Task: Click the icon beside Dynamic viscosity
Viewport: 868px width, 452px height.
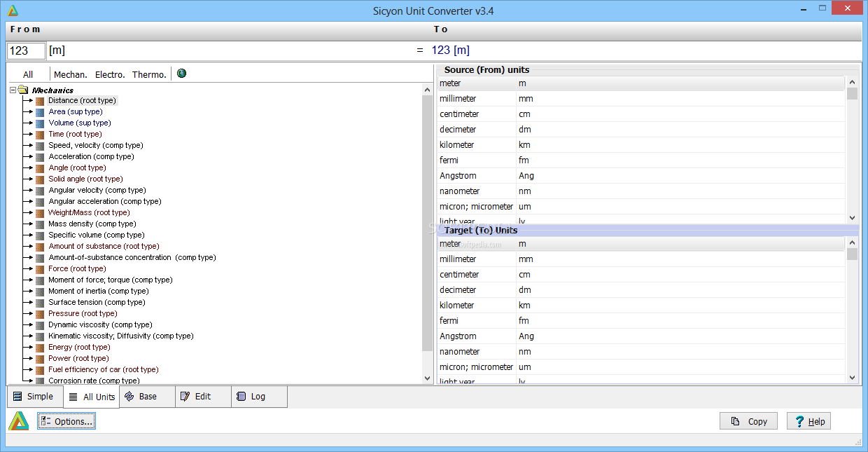Action: point(40,325)
